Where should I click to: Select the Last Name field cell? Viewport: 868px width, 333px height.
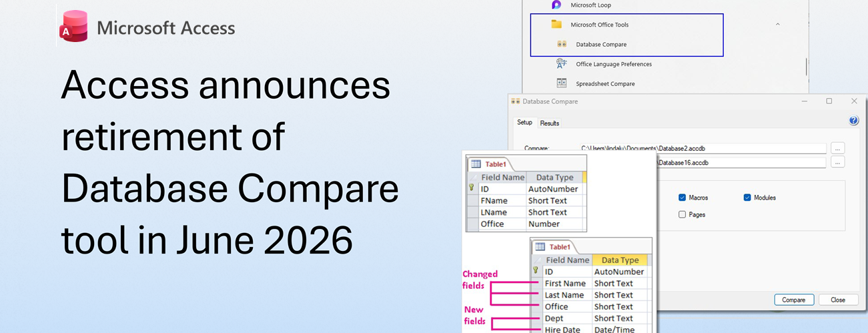pyautogui.click(x=566, y=295)
